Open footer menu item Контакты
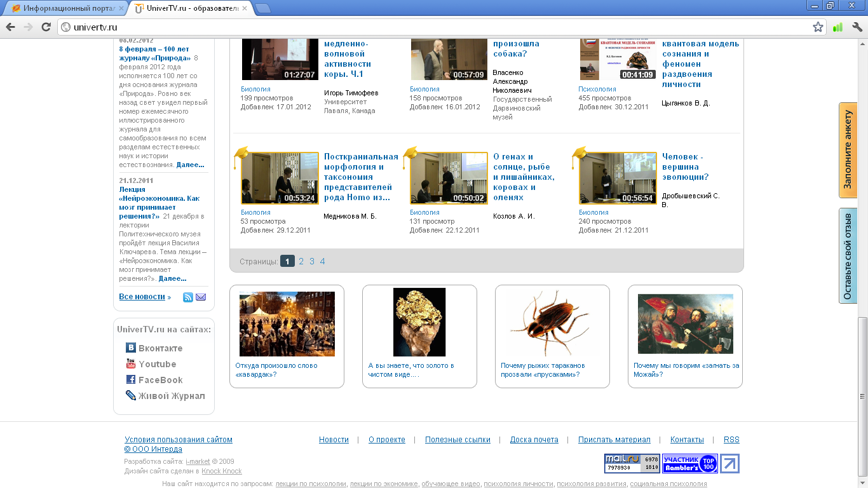868x488 pixels. [x=687, y=440]
